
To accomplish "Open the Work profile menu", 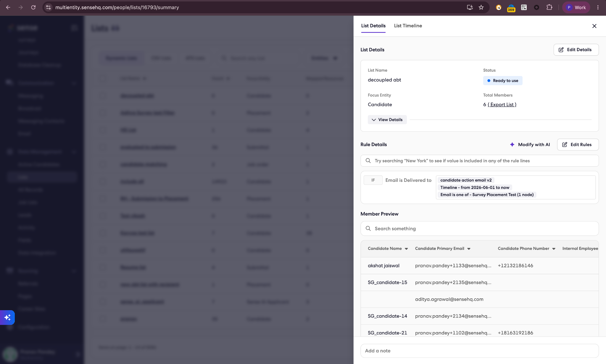I will click(x=576, y=7).
